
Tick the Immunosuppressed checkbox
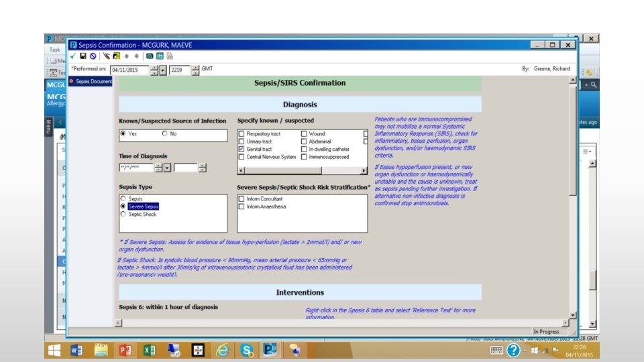coord(304,157)
